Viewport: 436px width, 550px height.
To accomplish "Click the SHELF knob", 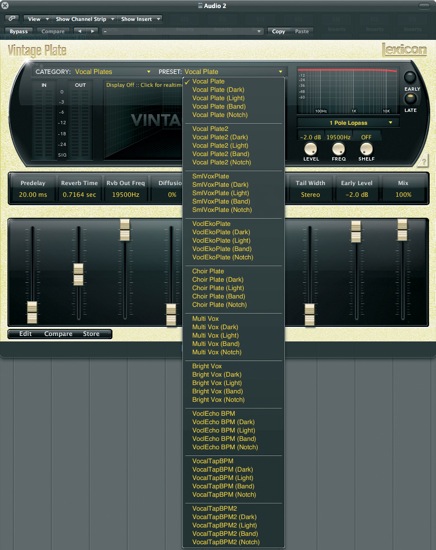I will click(366, 149).
